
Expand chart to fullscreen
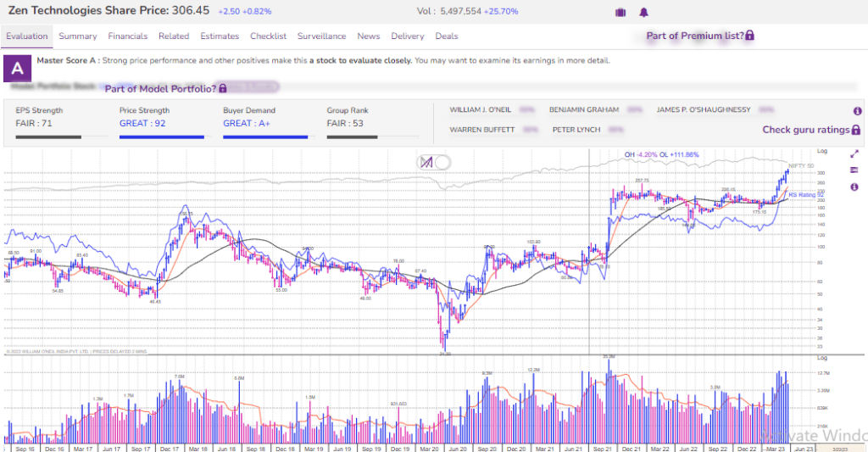[854, 154]
